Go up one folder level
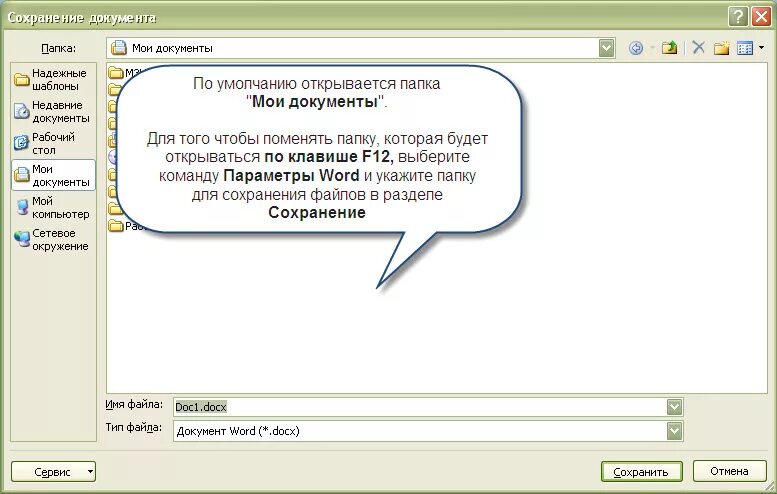The height and width of the screenshot is (494, 777). point(669,48)
